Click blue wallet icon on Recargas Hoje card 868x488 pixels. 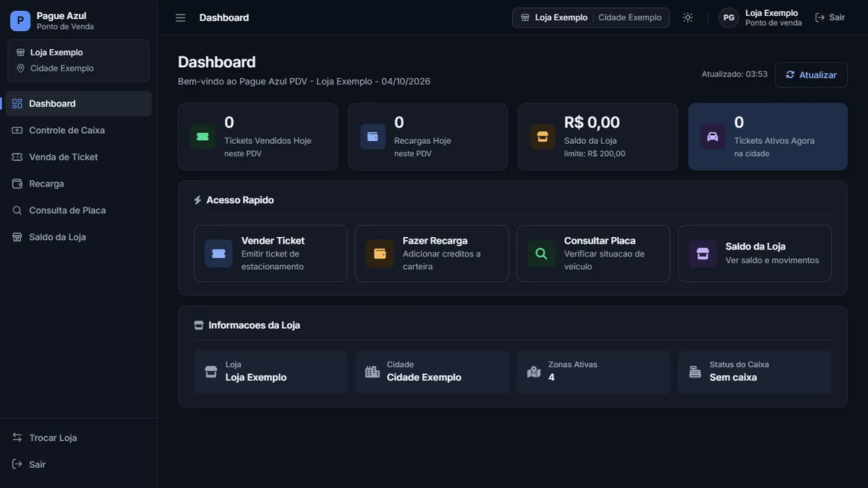(x=373, y=137)
